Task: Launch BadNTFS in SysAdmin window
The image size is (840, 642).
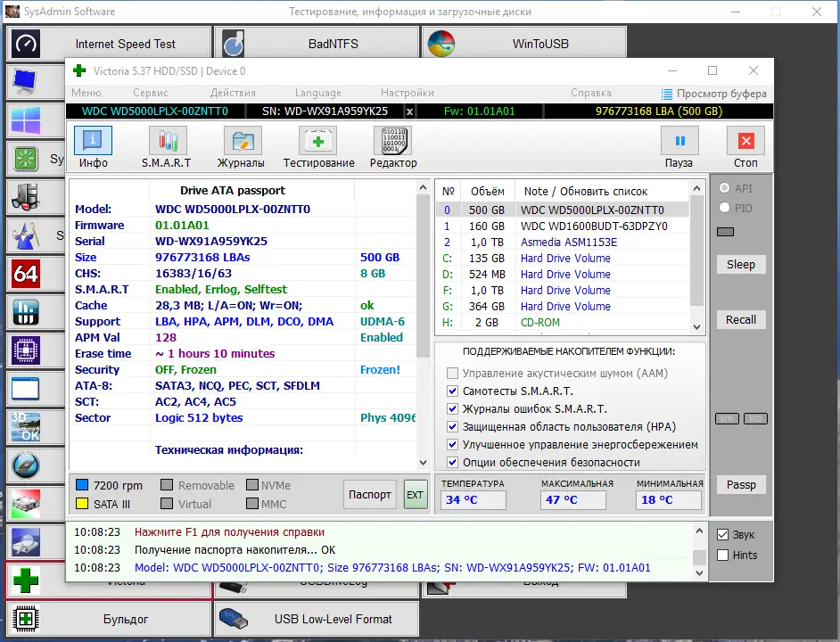Action: 316,43
